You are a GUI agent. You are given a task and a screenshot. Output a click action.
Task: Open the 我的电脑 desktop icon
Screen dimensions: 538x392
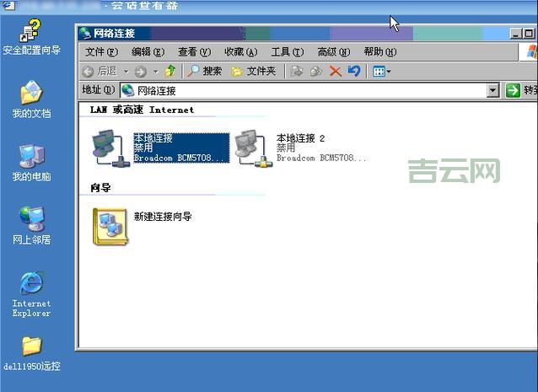point(31,163)
